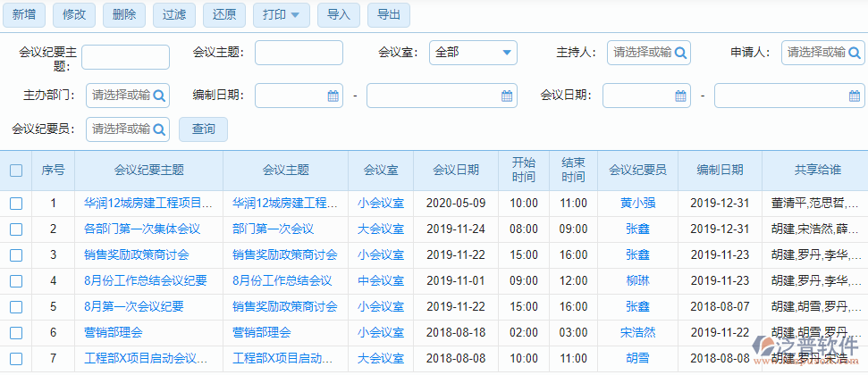Toggle the select-all checkbox in table header
Image resolution: width=868 pixels, height=375 pixels.
(x=16, y=171)
